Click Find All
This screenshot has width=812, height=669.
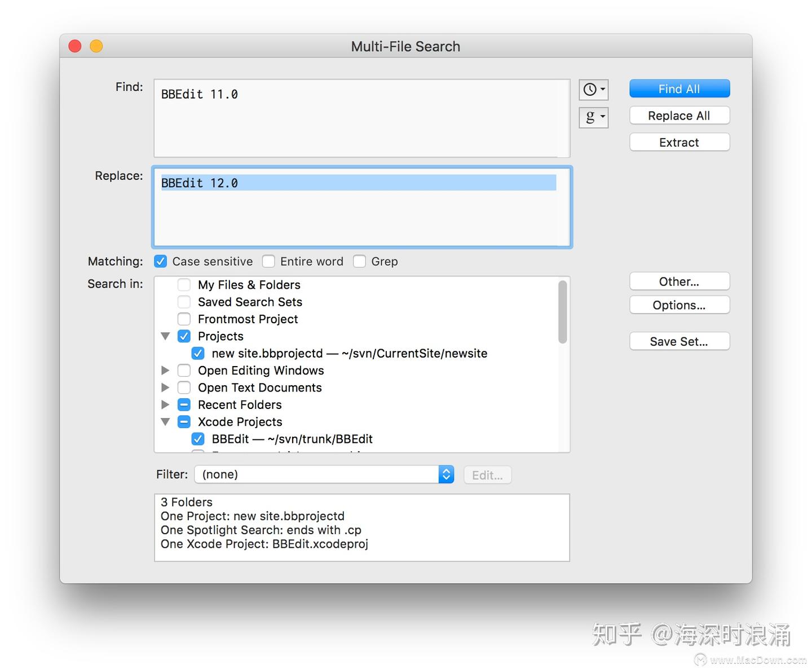pos(679,89)
